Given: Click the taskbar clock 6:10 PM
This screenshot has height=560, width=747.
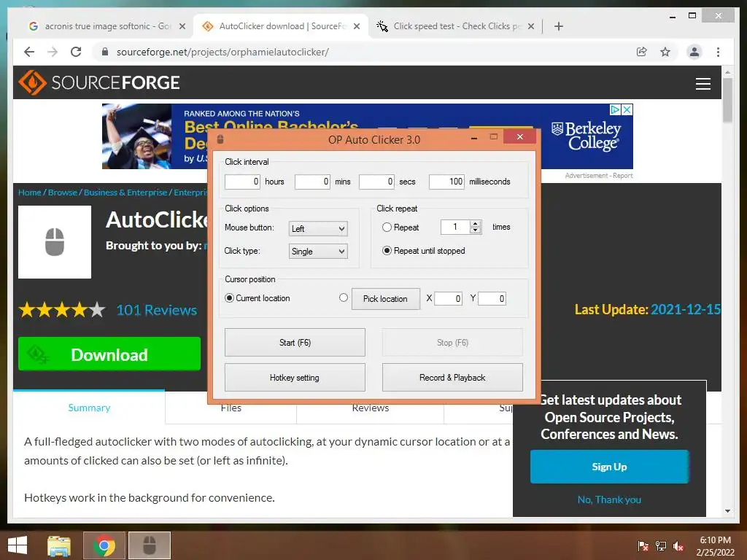Looking at the screenshot, I should [715, 540].
